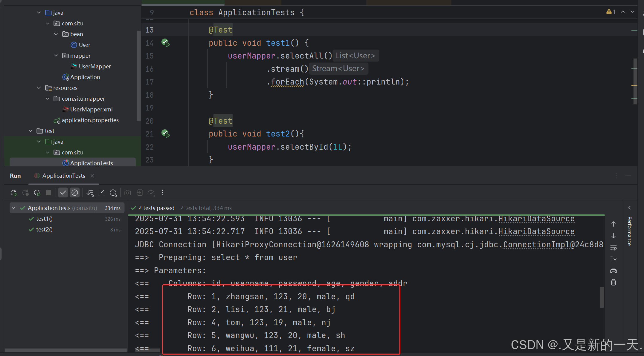Screen dimensions: 644x356
Task: Click the @Test annotation above test2
Action: 220,121
